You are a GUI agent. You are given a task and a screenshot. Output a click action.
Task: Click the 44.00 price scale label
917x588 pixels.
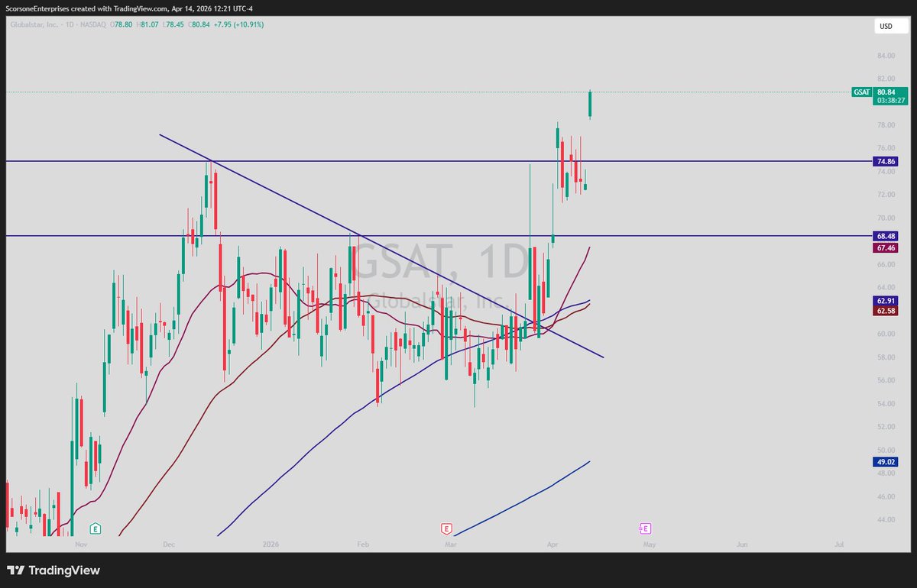(x=886, y=520)
